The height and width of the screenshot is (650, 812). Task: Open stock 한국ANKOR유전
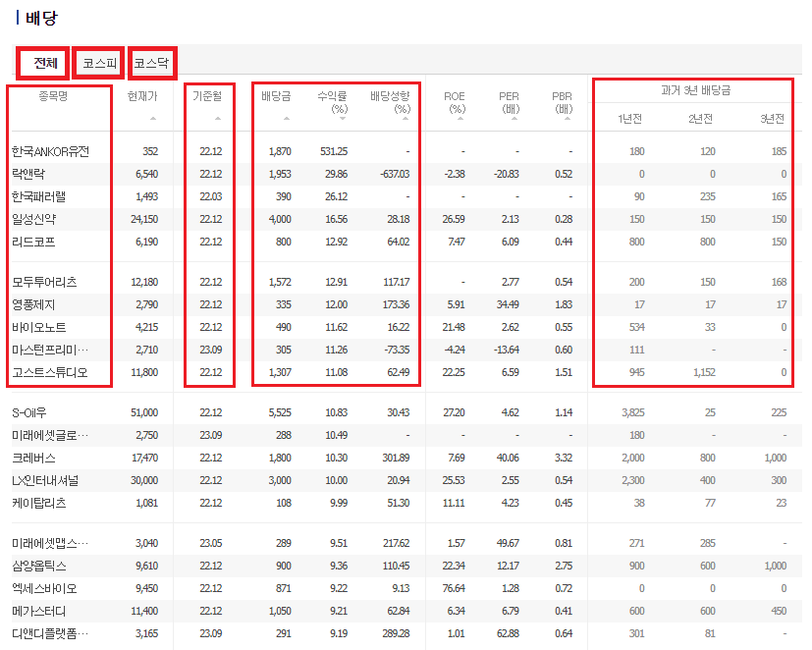pyautogui.click(x=50, y=151)
